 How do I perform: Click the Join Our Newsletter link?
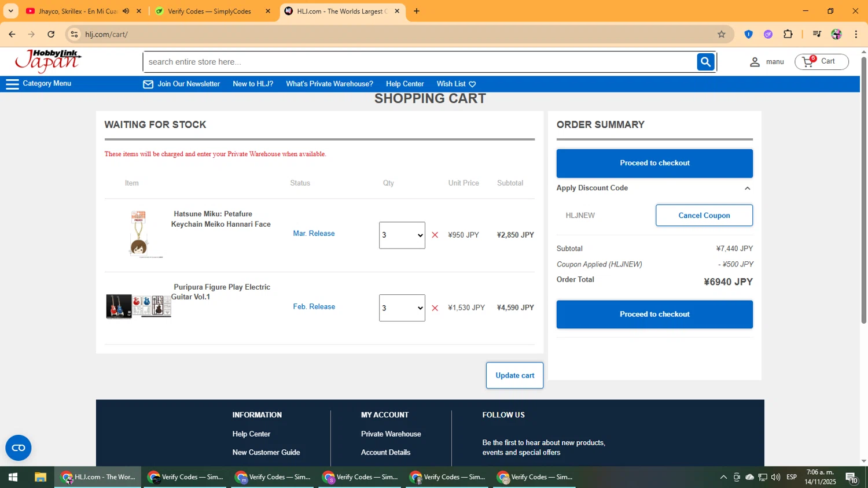coord(189,84)
